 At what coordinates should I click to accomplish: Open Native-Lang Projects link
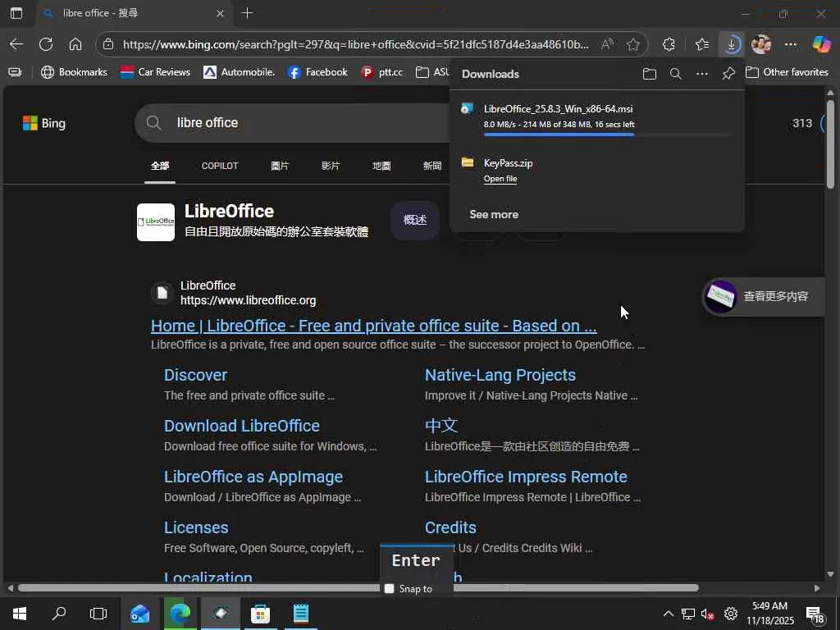[500, 375]
